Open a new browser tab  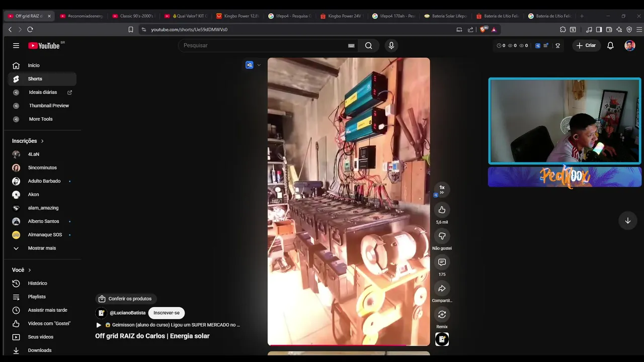pos(582,16)
